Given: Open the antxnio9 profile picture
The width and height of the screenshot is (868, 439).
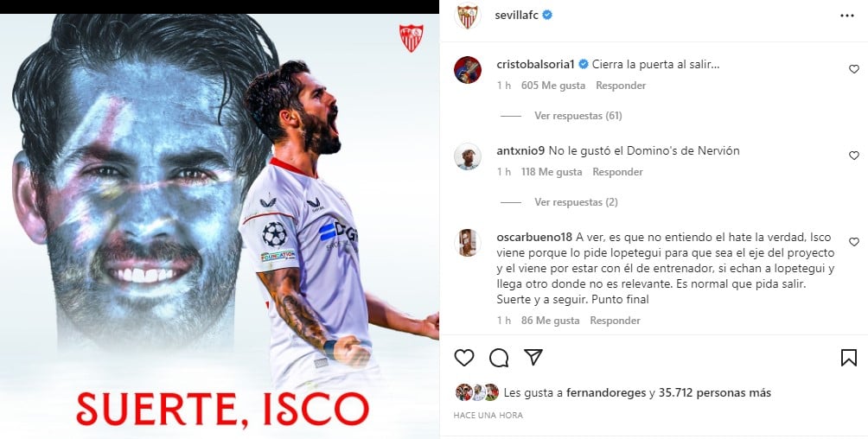Looking at the screenshot, I should pos(468,156).
